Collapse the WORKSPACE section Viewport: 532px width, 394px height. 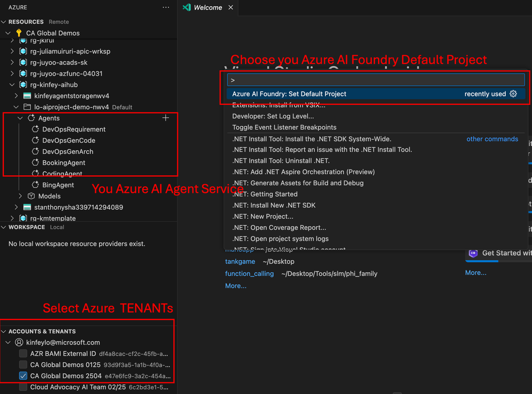pos(4,227)
